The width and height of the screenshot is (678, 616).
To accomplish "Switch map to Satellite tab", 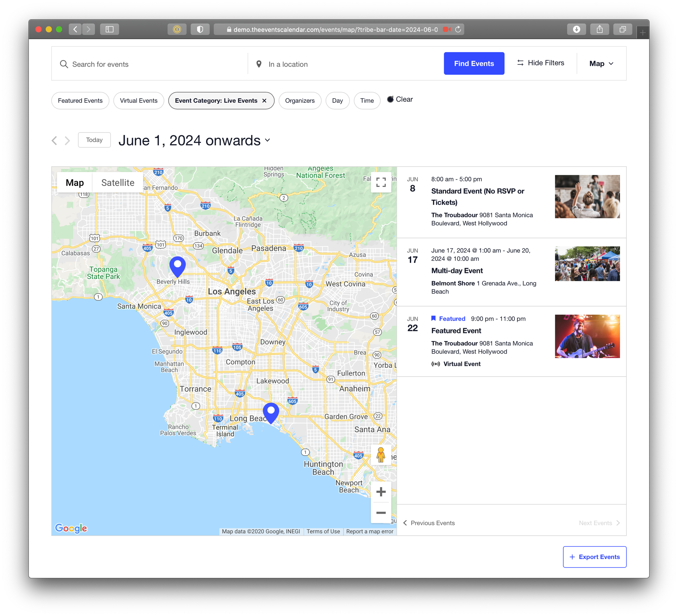I will coord(118,183).
